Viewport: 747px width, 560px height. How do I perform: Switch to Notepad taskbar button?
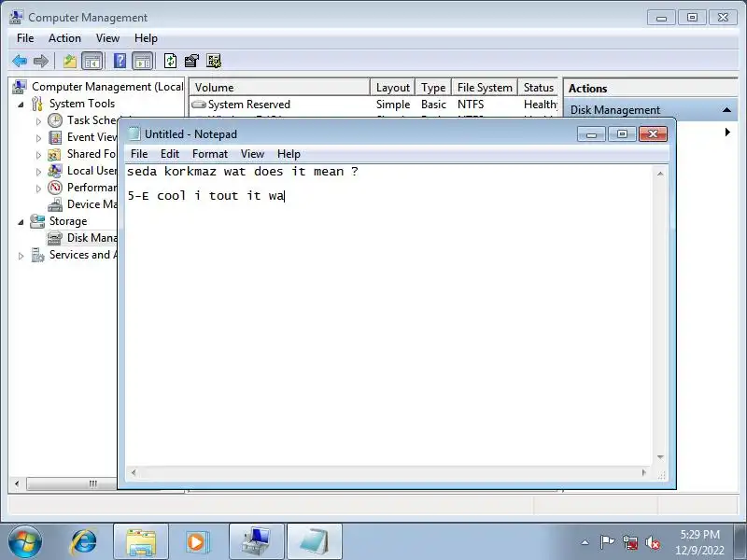[x=314, y=542]
